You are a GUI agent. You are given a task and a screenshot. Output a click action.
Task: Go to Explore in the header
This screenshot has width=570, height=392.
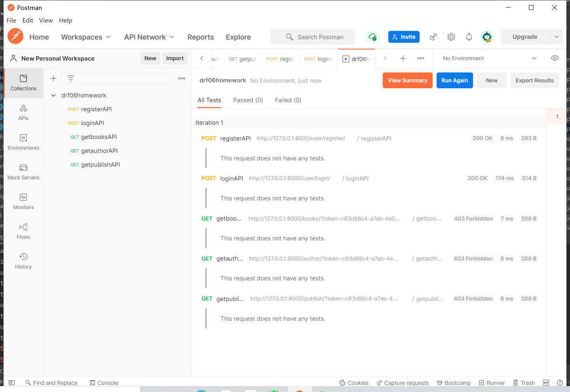(238, 37)
